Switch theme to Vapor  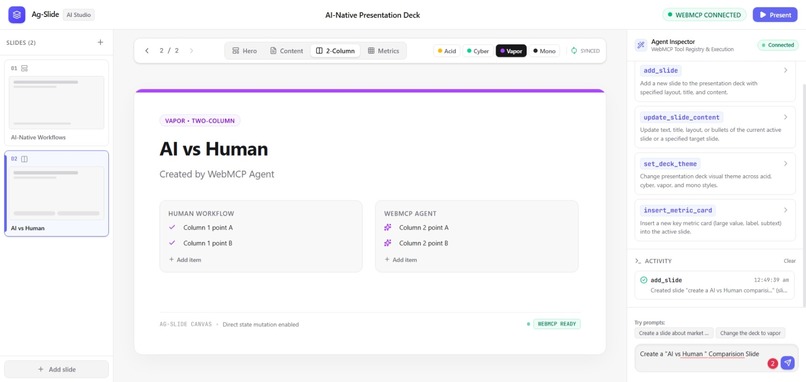511,51
